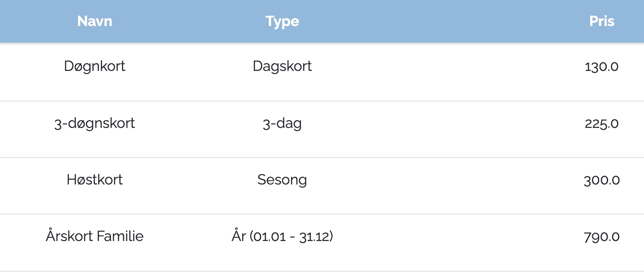Click the År (01.01 - 31.12) cell

[x=282, y=236]
